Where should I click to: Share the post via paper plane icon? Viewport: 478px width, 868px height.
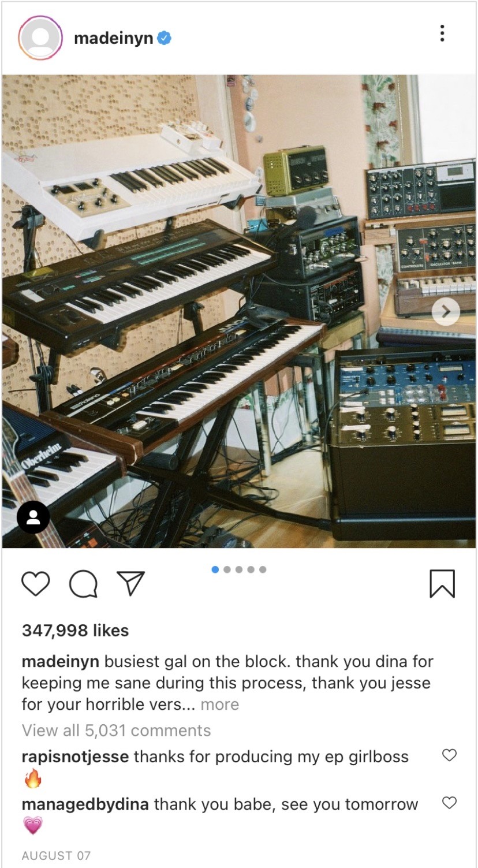pos(130,583)
